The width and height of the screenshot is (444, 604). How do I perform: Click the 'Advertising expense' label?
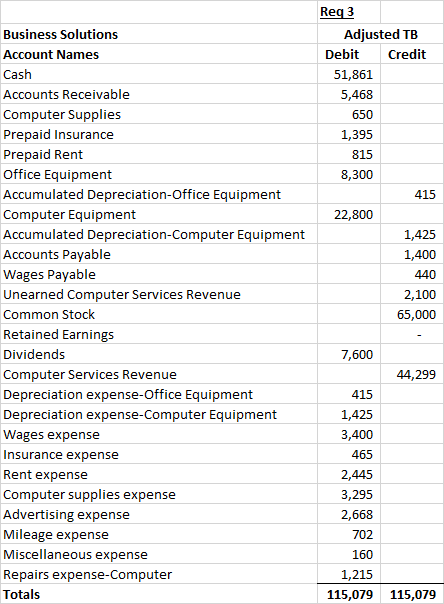click(x=66, y=515)
